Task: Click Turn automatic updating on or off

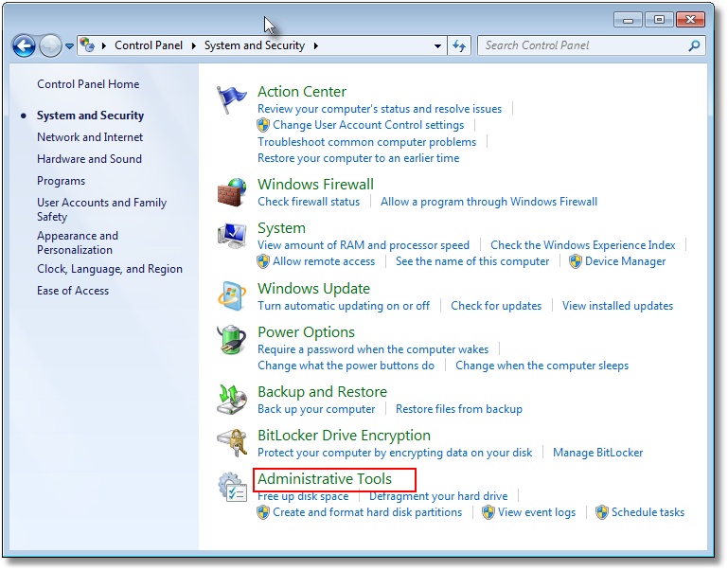Action: click(x=344, y=306)
